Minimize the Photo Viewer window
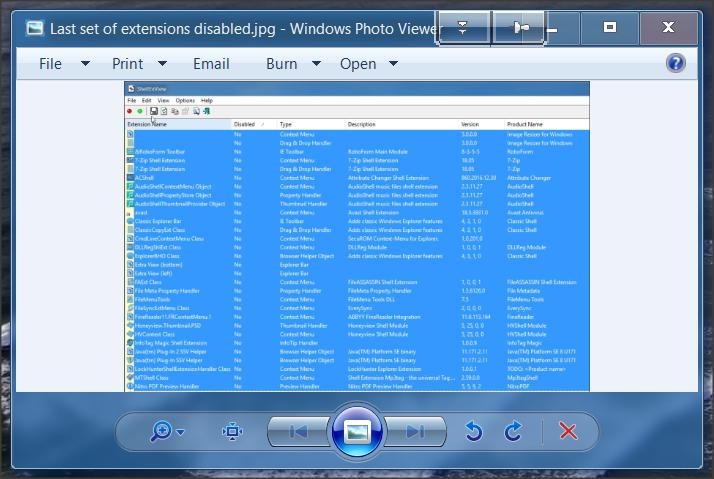This screenshot has width=714, height=479. (562, 28)
